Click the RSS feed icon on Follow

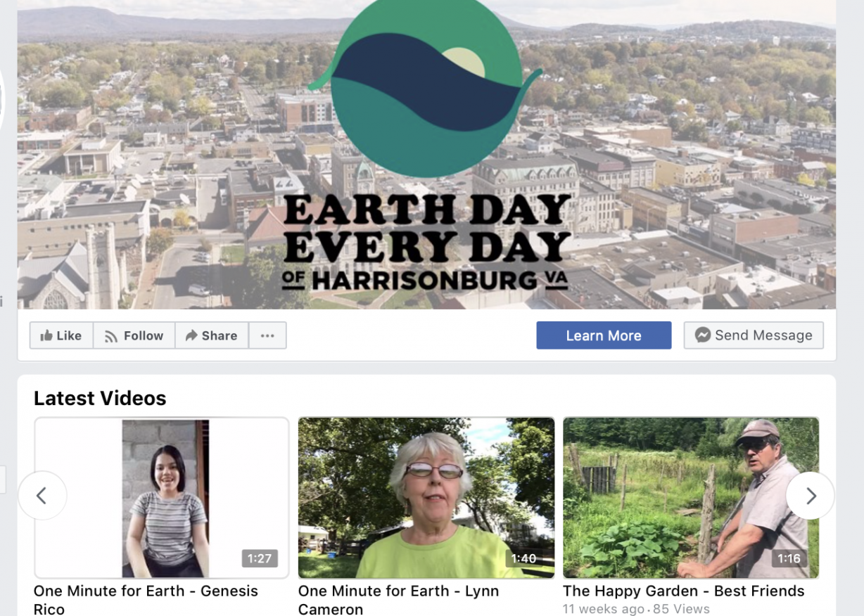(111, 336)
